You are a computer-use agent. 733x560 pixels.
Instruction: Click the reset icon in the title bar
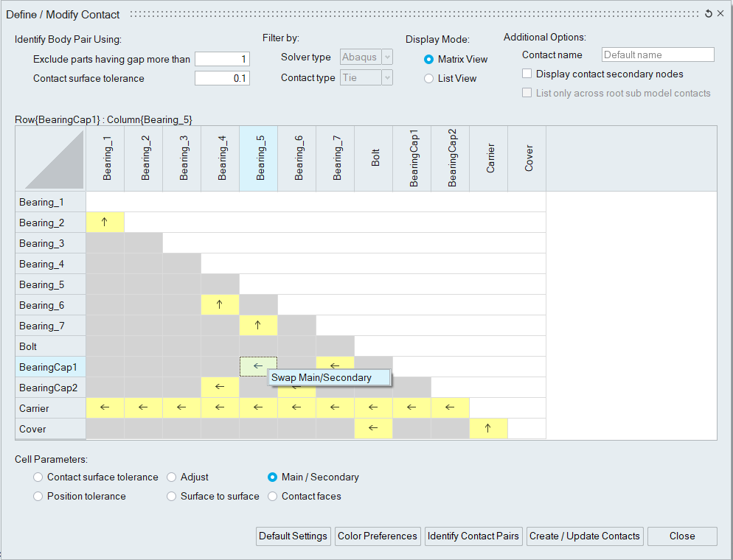point(709,14)
